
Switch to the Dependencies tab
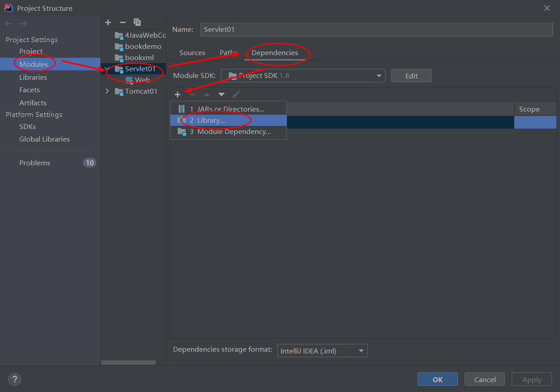point(274,53)
